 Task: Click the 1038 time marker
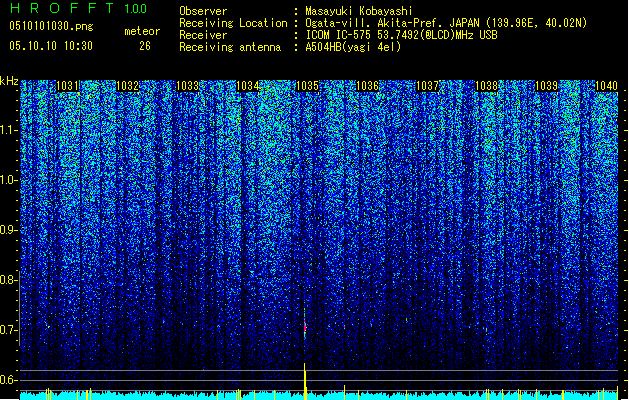tap(487, 86)
